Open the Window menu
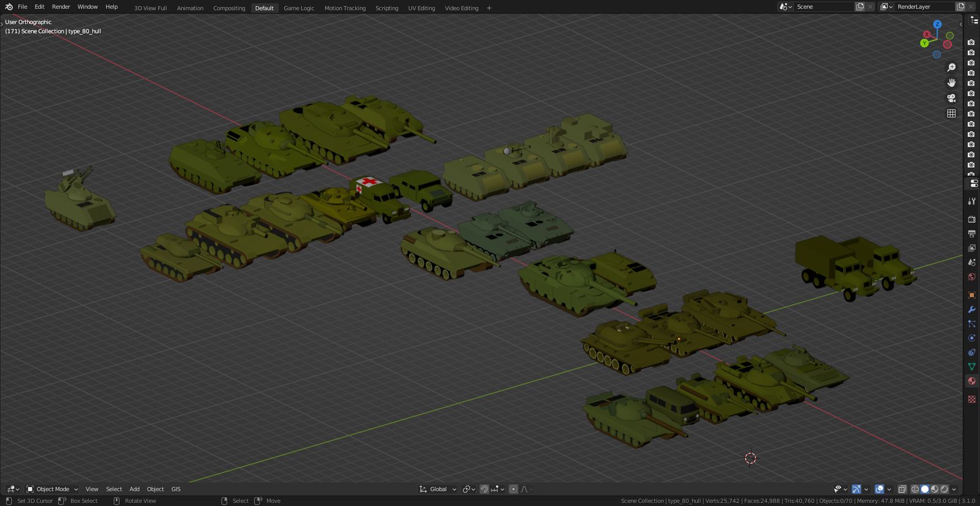This screenshot has width=980, height=506. tap(88, 7)
